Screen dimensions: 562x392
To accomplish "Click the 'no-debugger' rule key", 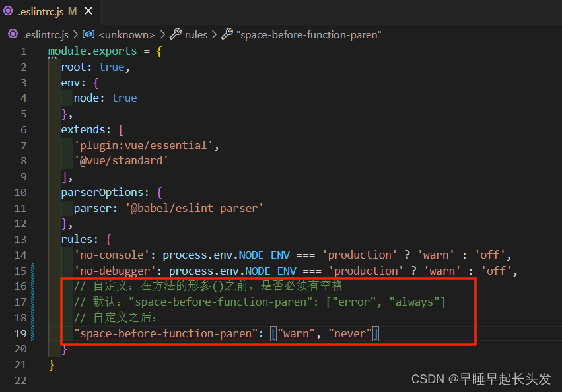I will (115, 271).
